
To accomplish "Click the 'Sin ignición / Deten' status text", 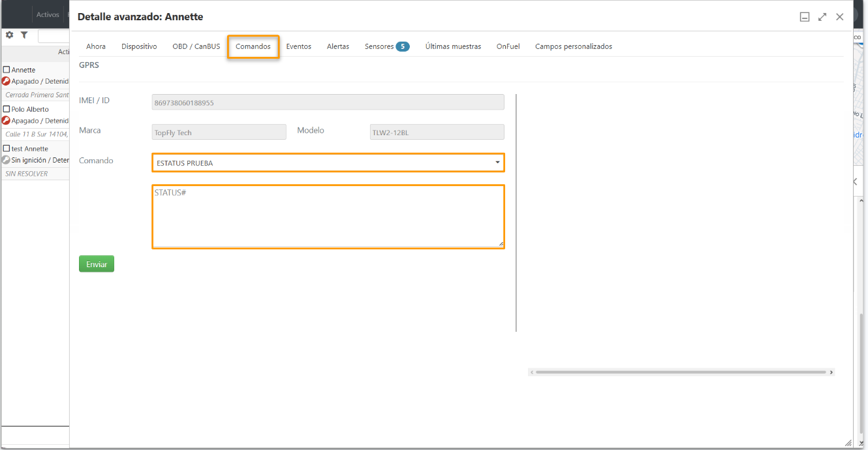I will [40, 160].
